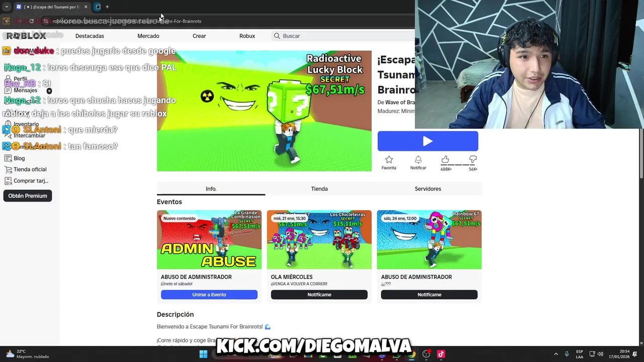
Task: Open the Rainbow 67 event thumbnail
Action: (x=429, y=239)
